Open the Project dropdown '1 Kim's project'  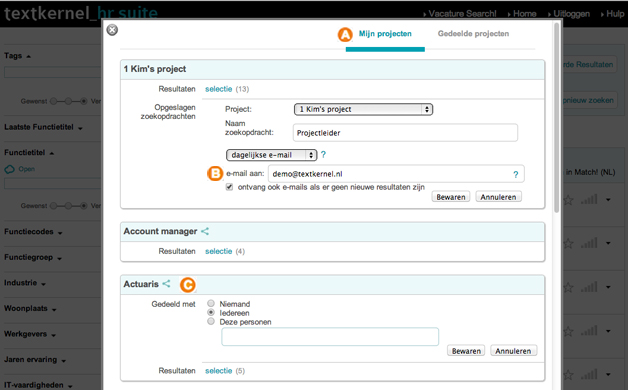point(363,109)
